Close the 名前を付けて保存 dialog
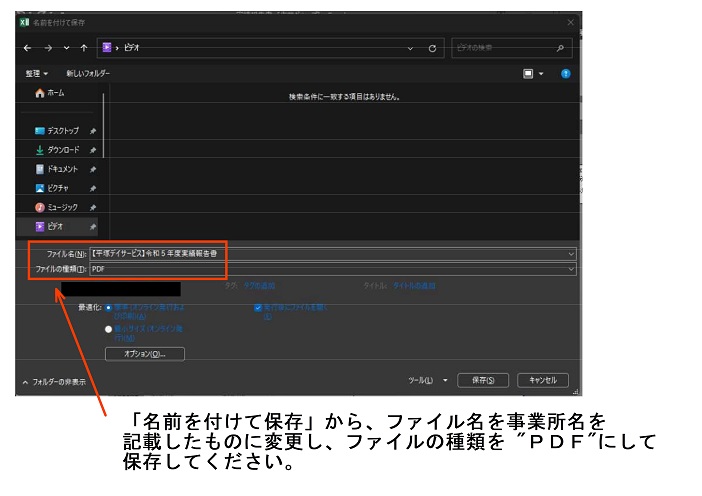 click(x=570, y=22)
